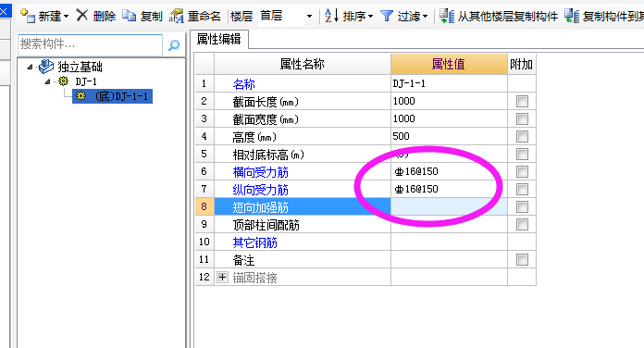Click the 纵向受力筋 property name
The width and height of the screenshot is (644, 348).
click(x=260, y=190)
